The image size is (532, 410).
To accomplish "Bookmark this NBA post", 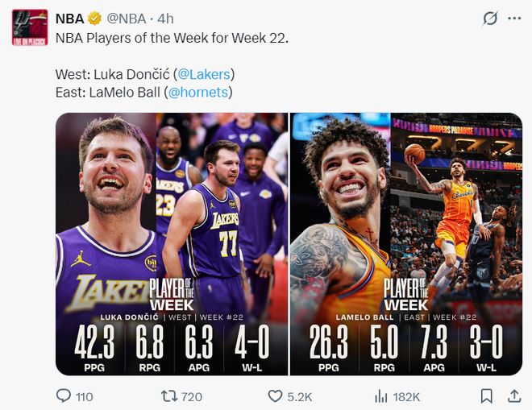I will point(487,396).
